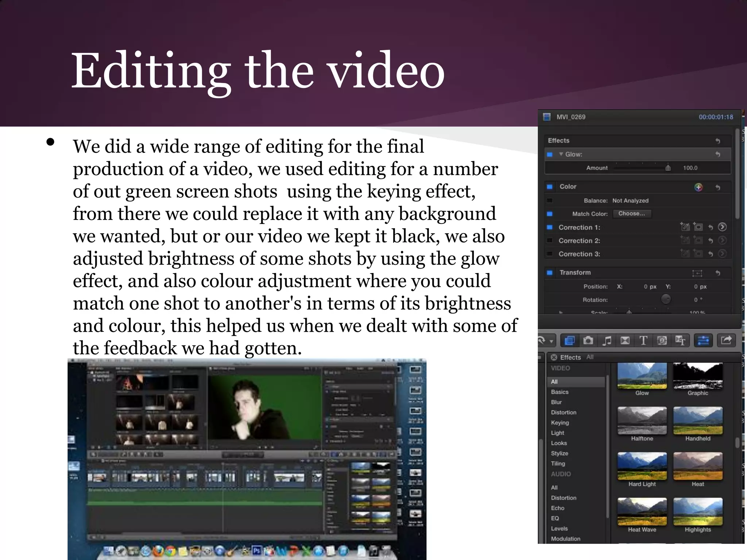Click the Transform on-screen controls icon
747x560 pixels.
(x=697, y=273)
